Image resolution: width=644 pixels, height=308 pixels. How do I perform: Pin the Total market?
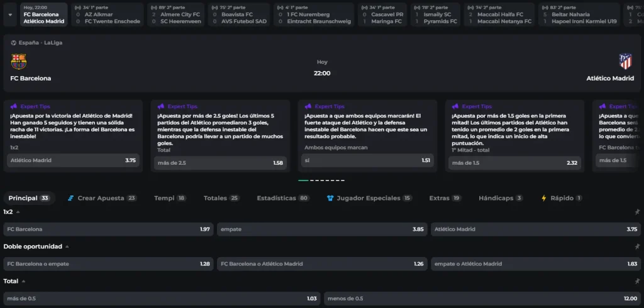pos(637,282)
